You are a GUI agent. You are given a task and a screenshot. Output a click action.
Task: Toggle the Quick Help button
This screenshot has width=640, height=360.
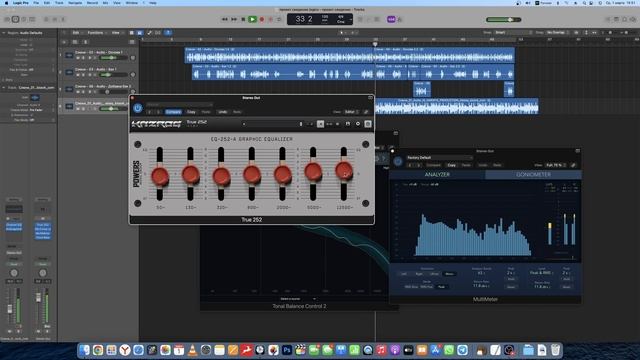pos(24,19)
